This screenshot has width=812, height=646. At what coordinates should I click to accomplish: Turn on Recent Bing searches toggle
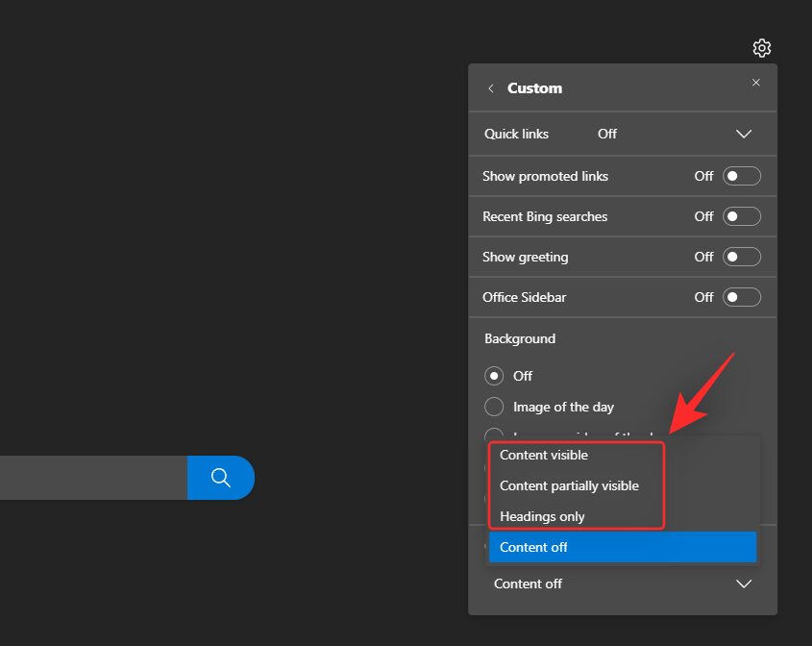[x=741, y=216]
